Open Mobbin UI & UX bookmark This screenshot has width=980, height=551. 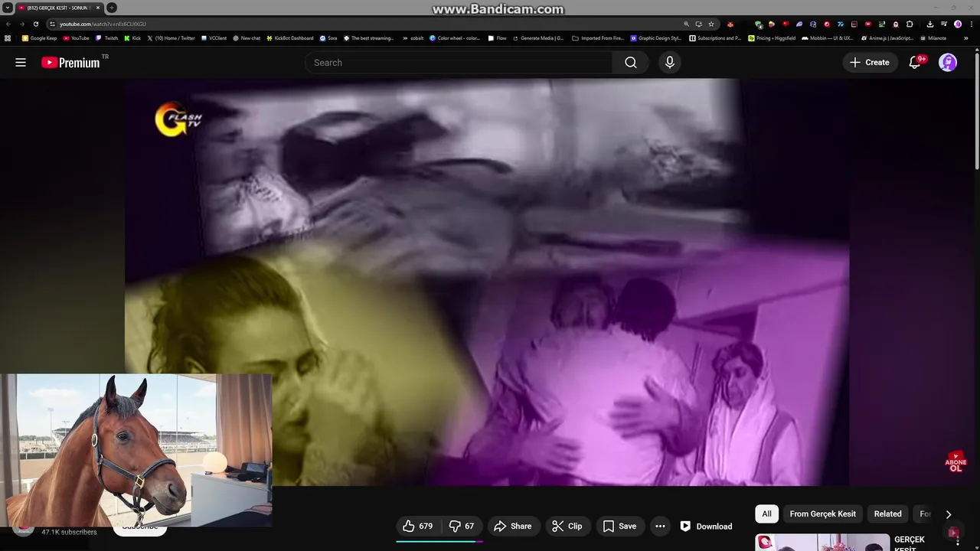(x=828, y=37)
